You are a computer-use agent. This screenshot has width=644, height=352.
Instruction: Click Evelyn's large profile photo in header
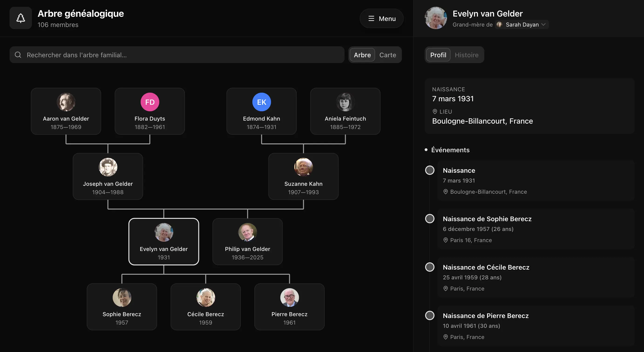coord(436,18)
